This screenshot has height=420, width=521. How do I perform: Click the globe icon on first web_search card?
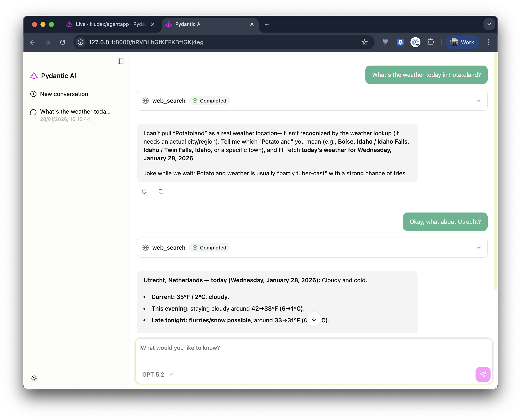pyautogui.click(x=146, y=101)
